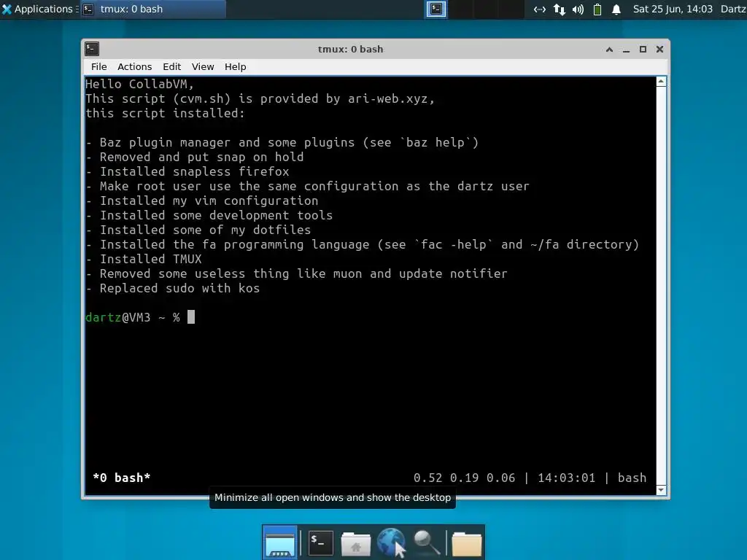The image size is (747, 560).
Task: Click the Show Desktop icon in the dock
Action: [x=280, y=542]
